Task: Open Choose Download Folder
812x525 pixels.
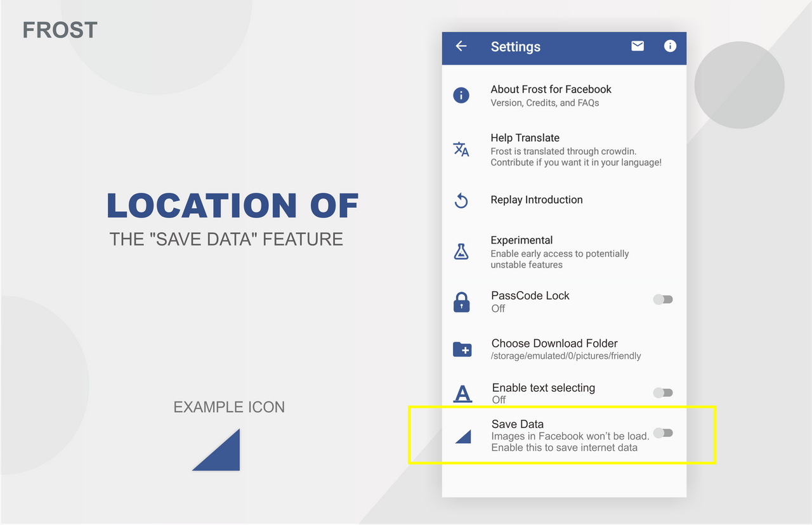Action: click(x=564, y=349)
